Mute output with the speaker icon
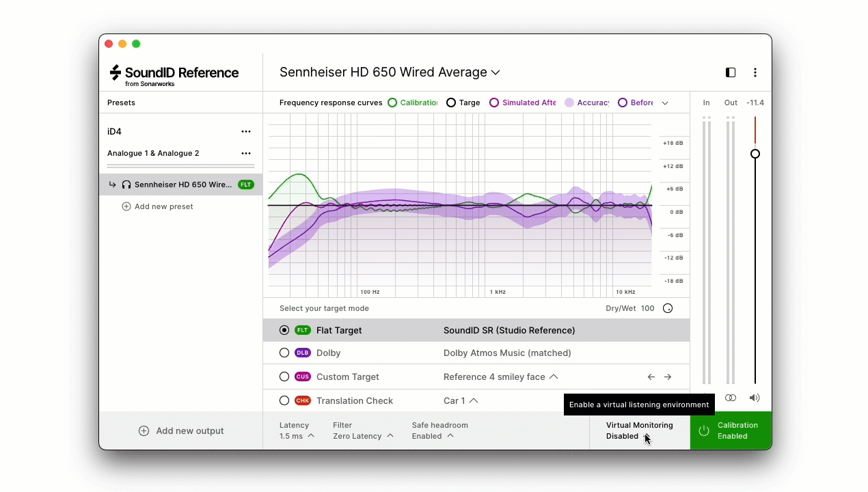 (755, 398)
